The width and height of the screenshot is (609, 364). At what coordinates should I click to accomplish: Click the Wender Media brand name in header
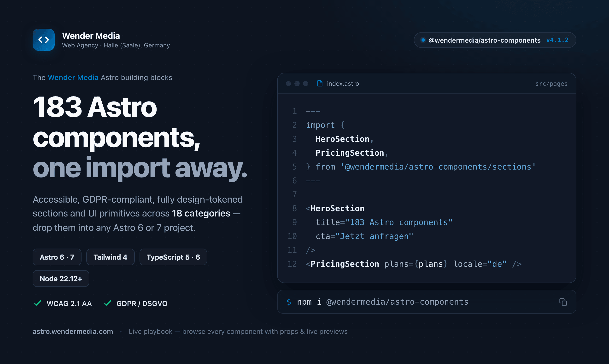click(x=91, y=36)
